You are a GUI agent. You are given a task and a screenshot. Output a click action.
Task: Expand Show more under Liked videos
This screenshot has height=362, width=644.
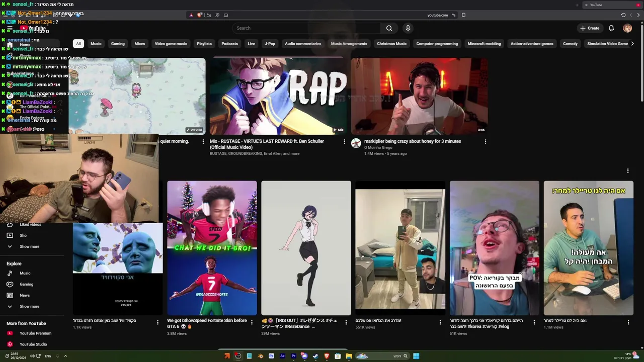coord(29,246)
